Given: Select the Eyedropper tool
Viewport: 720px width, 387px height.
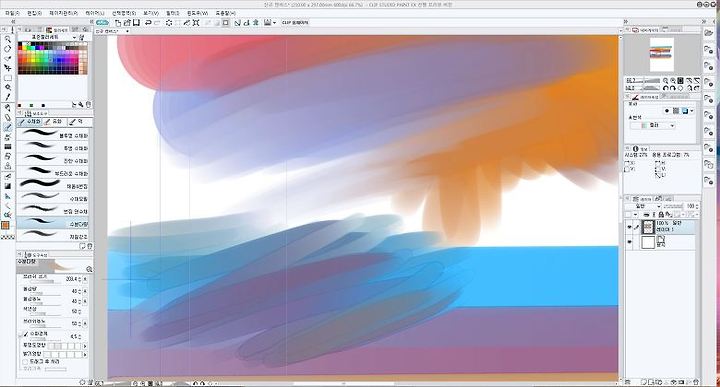Looking at the screenshot, I should coord(7,97).
